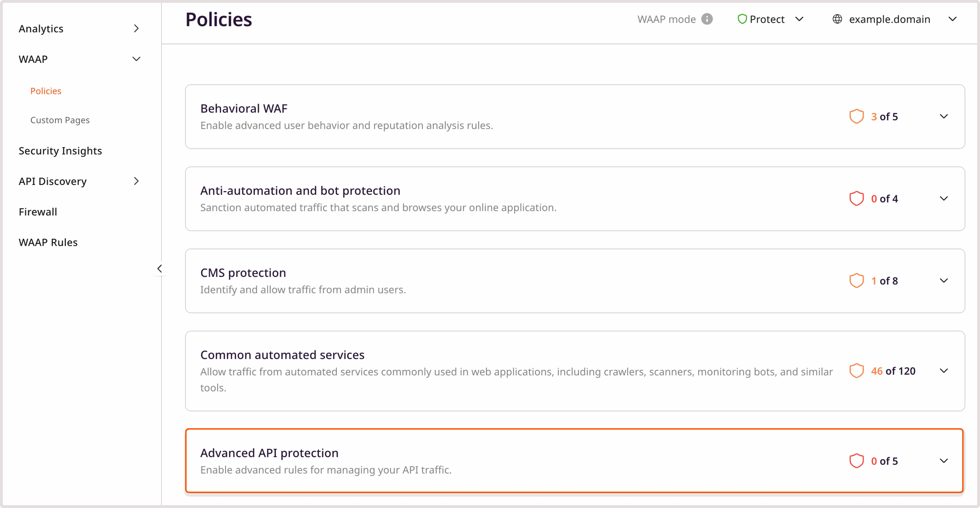This screenshot has height=508, width=980.
Task: Expand Anti-automation and bot protection section
Action: tap(944, 199)
